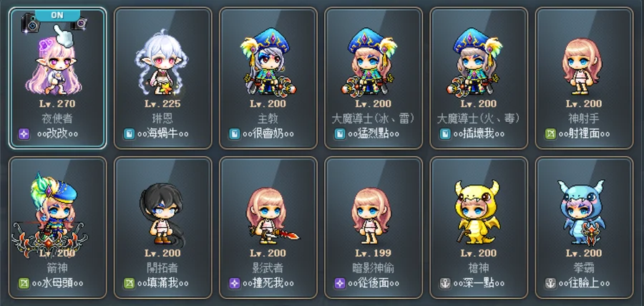
Task: Choose the 大魔導士(火、毒) character card
Action: click(479, 78)
